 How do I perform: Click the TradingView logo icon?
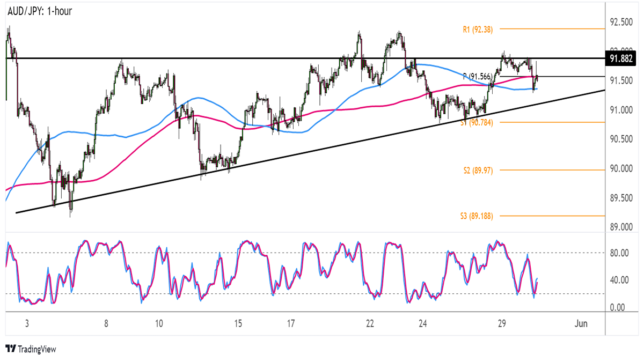(10, 349)
